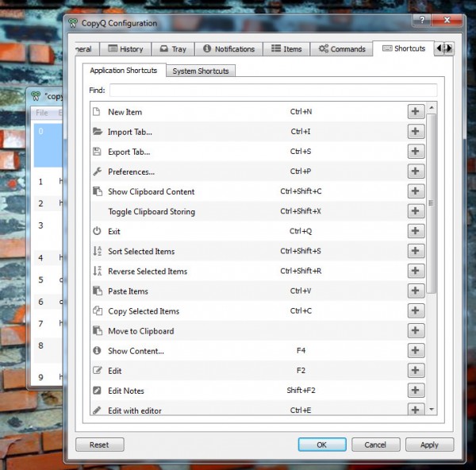Add shortcut for Copy Selected Items
Viewport: 476px width, 470px height.
416,310
